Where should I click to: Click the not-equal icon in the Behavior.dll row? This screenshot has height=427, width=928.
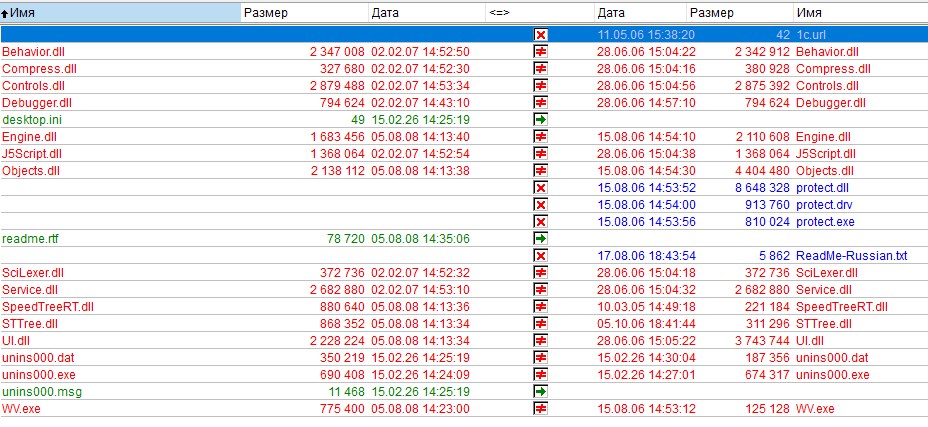(x=540, y=52)
